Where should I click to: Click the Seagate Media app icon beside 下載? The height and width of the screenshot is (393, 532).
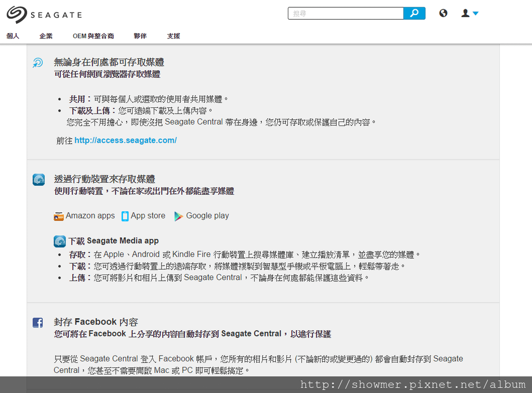click(60, 241)
